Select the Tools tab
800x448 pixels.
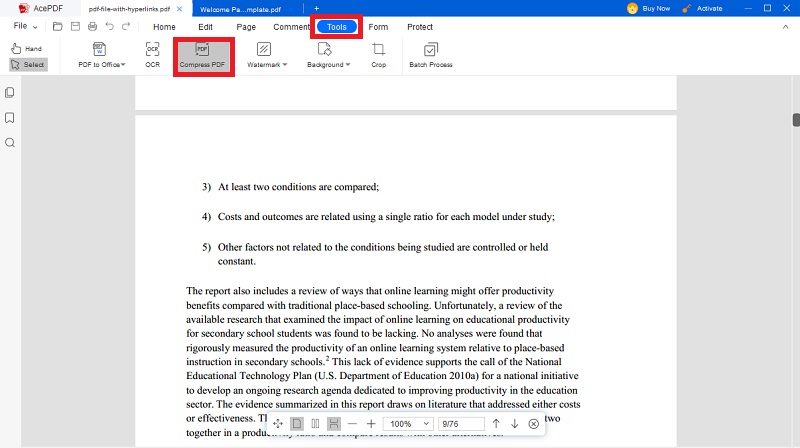(x=337, y=27)
